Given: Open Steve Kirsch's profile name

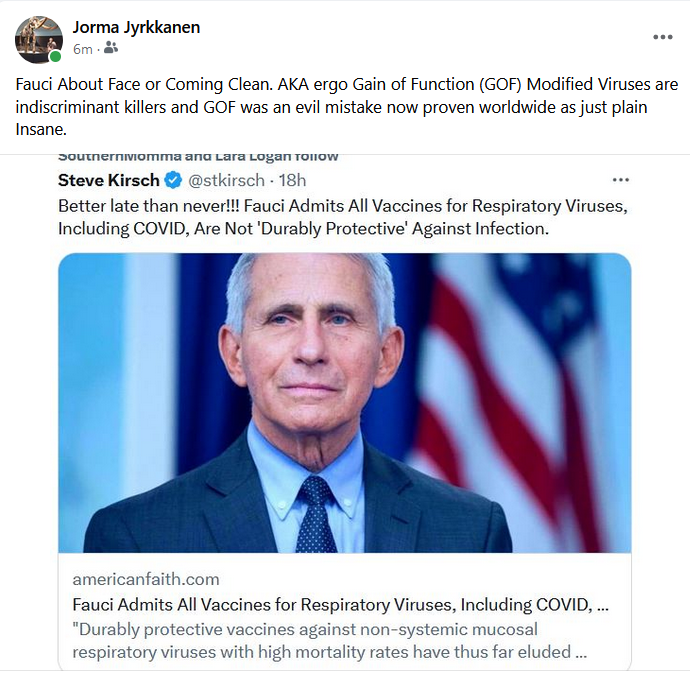Looking at the screenshot, I should pyautogui.click(x=108, y=180).
